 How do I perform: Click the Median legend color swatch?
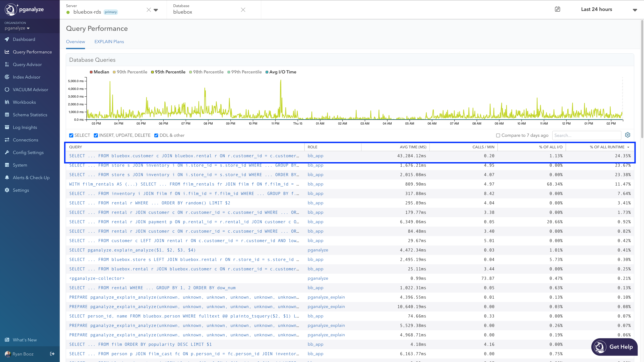click(x=91, y=72)
